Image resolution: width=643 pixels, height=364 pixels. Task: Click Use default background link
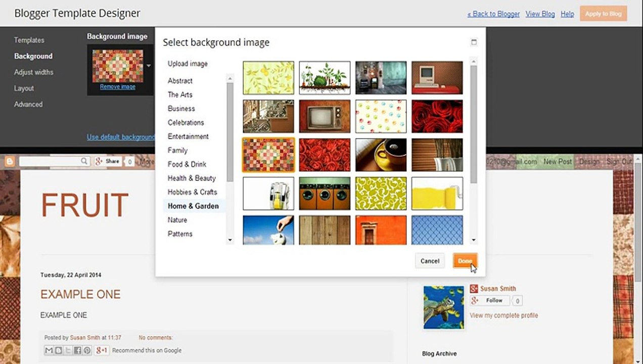[x=121, y=137]
